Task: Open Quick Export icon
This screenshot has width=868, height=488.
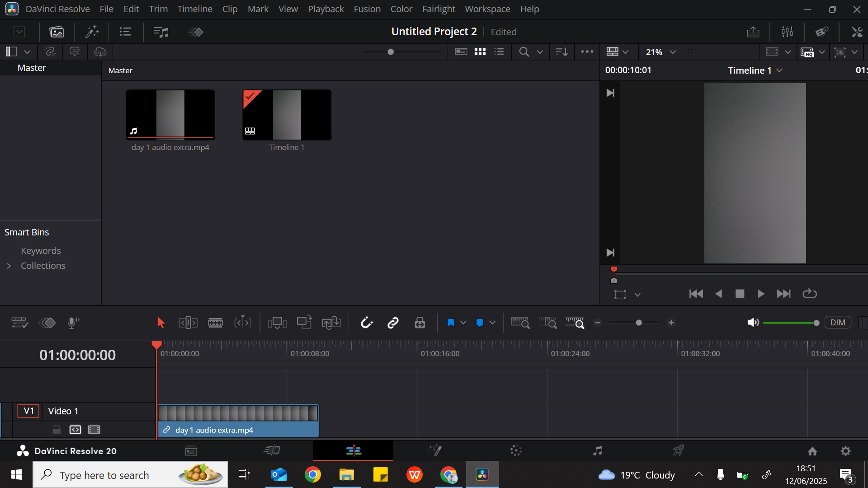Action: tap(753, 32)
